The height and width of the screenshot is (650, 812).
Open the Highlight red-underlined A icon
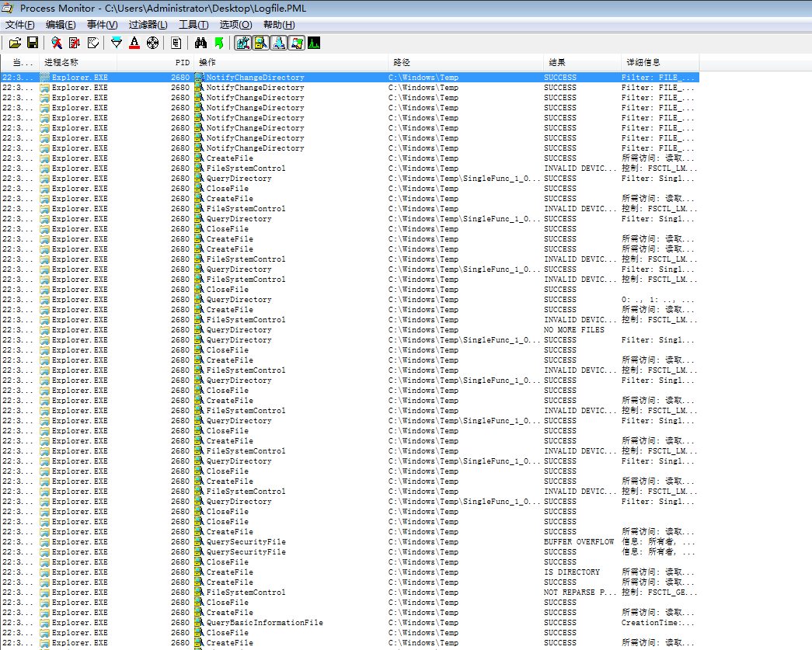coord(134,43)
